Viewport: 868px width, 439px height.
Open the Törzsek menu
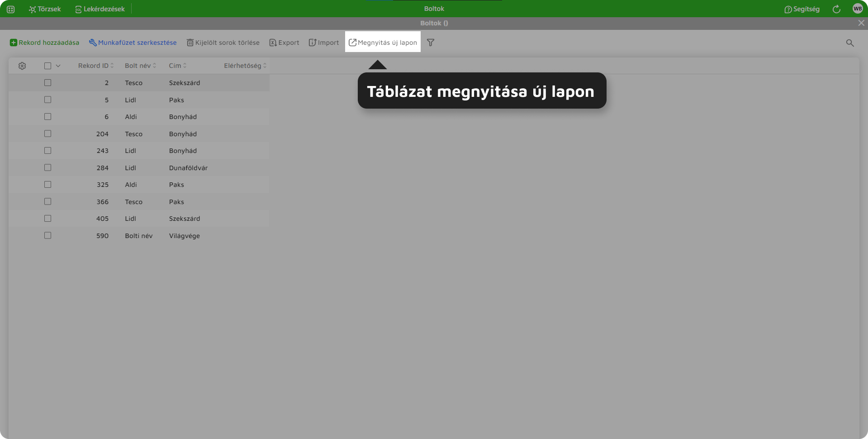tap(45, 9)
